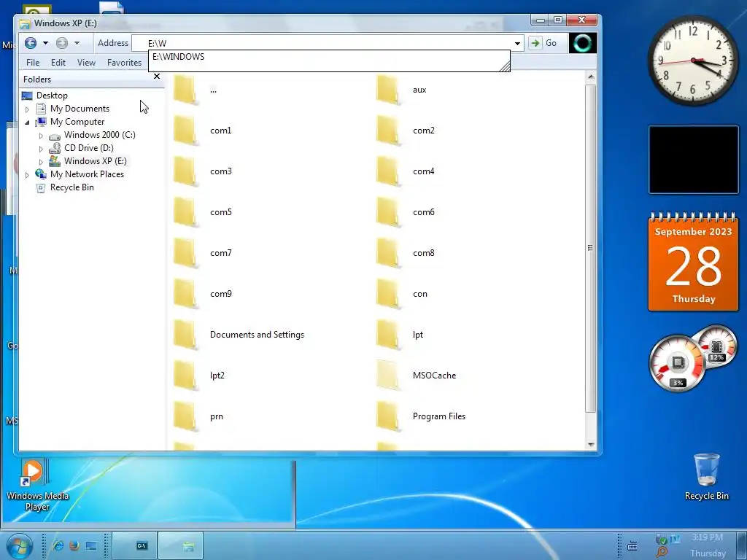Screen dimensions: 747x560
Task: Select the lpt folder icon
Action: [388, 334]
